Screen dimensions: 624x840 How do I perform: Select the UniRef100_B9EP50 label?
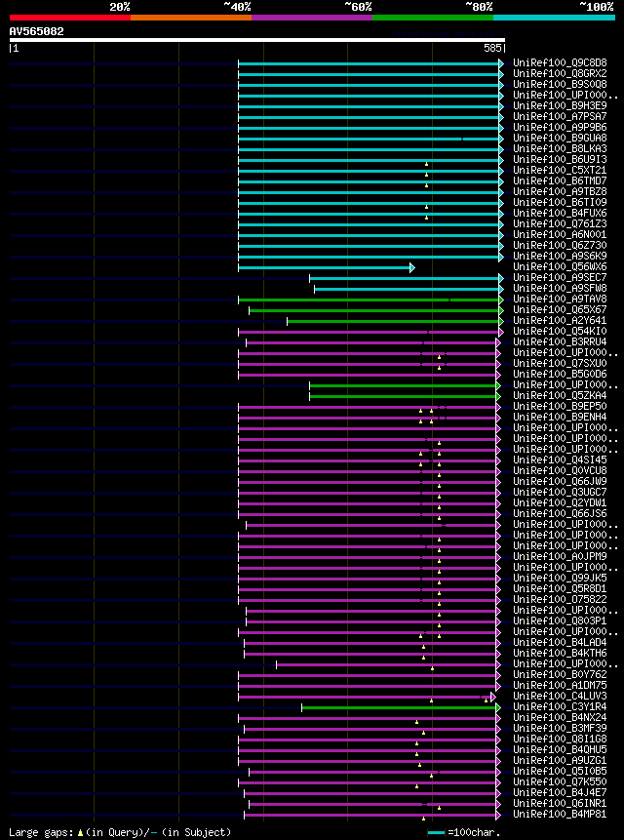tap(560, 406)
